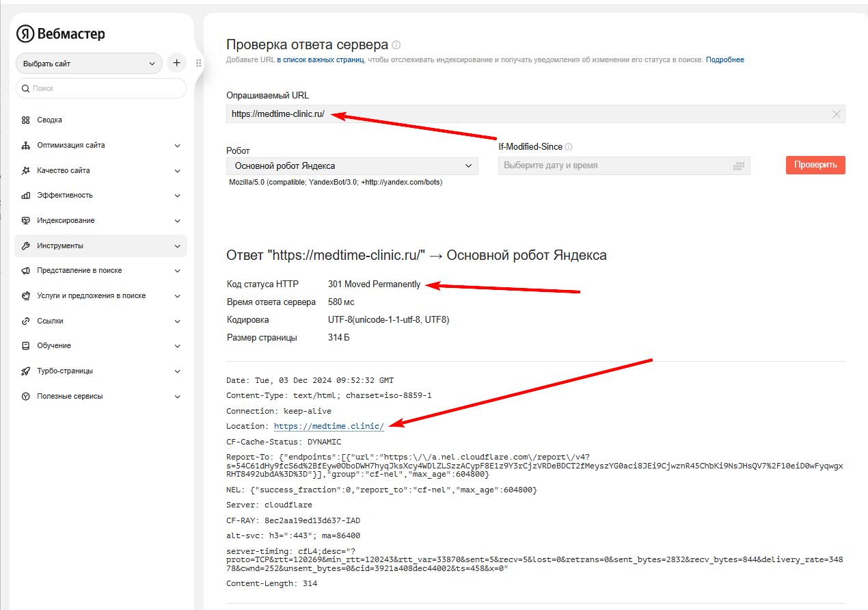868x610 pixels.
Task: Click the sidebar Поиск search field
Action: 101,88
